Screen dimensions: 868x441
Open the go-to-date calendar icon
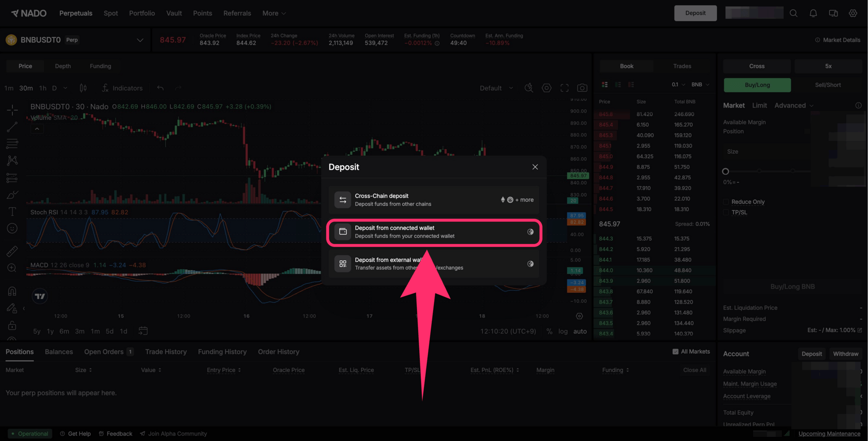click(143, 331)
